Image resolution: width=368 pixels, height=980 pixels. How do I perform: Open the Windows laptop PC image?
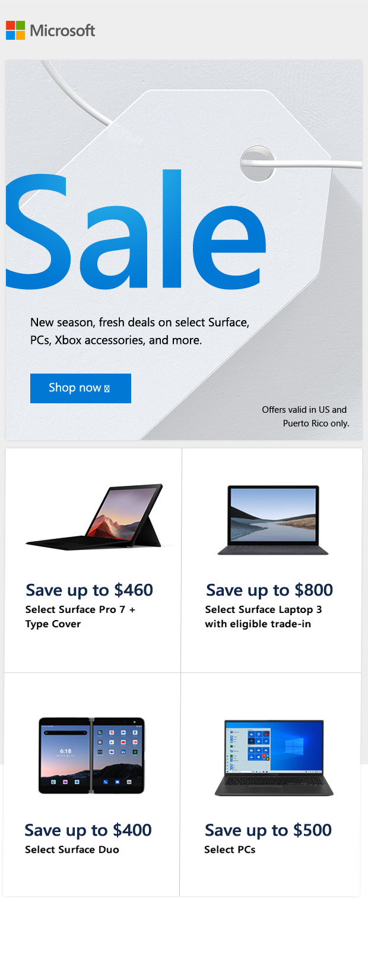(x=274, y=758)
